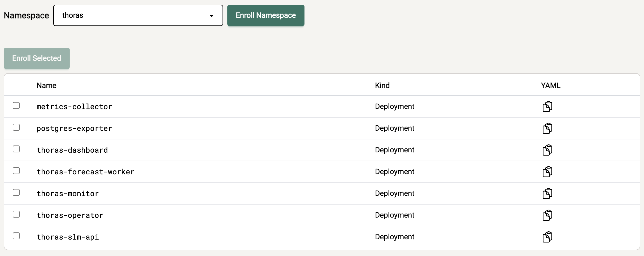The height and width of the screenshot is (256, 644).
Task: Click the thoras-slm-api name
Action: [68, 237]
